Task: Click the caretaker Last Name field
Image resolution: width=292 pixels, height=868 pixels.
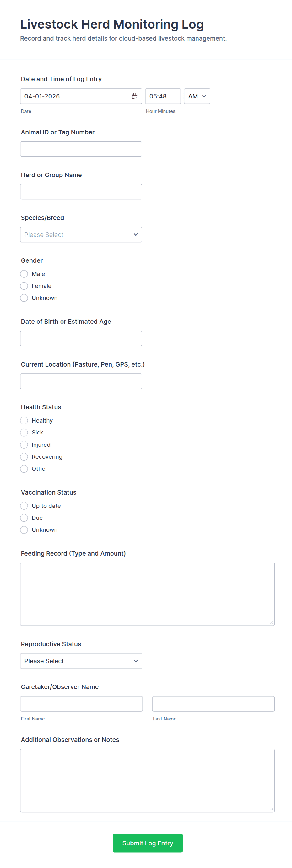Action: coord(213,704)
